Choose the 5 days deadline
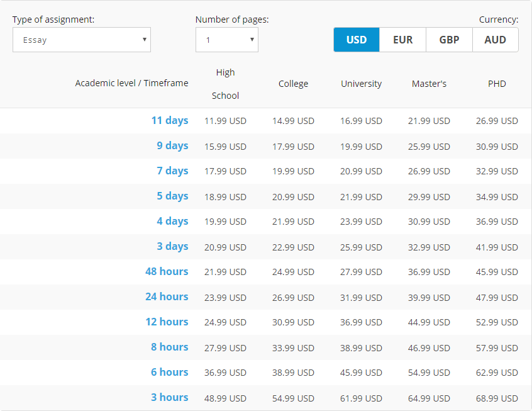This screenshot has width=532, height=411. click(x=172, y=196)
